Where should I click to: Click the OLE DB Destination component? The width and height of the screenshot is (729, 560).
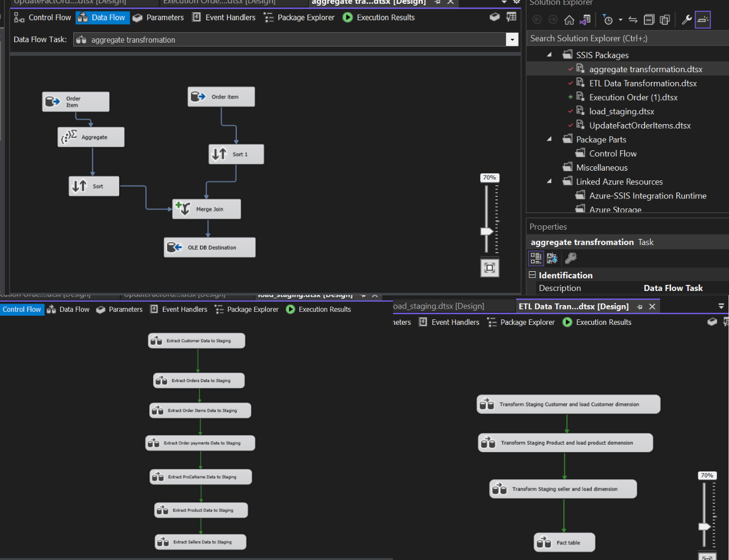[x=210, y=247]
